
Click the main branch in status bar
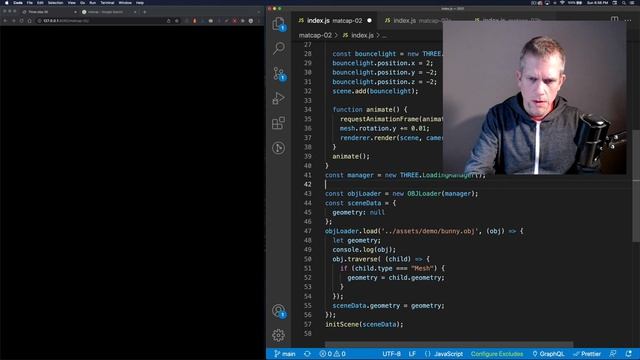point(284,354)
